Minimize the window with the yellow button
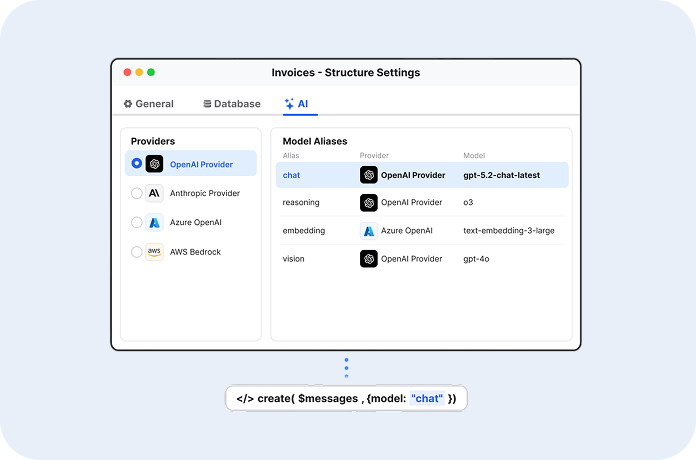This screenshot has height=460, width=696. [x=139, y=72]
